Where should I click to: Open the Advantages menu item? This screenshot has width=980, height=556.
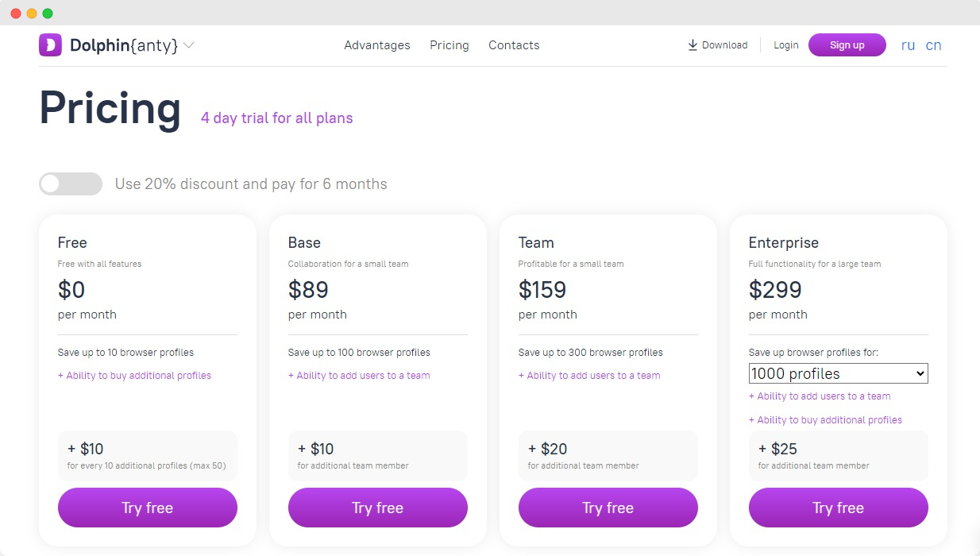pos(377,45)
